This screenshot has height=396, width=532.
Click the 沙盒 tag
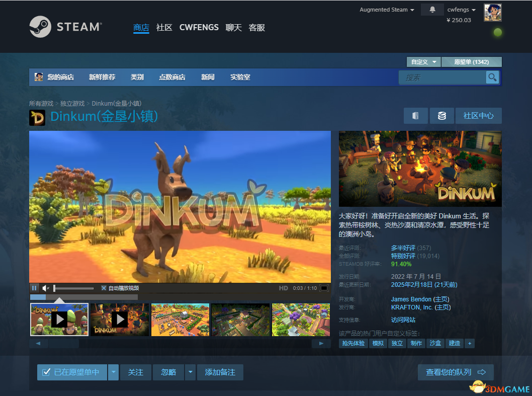(x=435, y=343)
